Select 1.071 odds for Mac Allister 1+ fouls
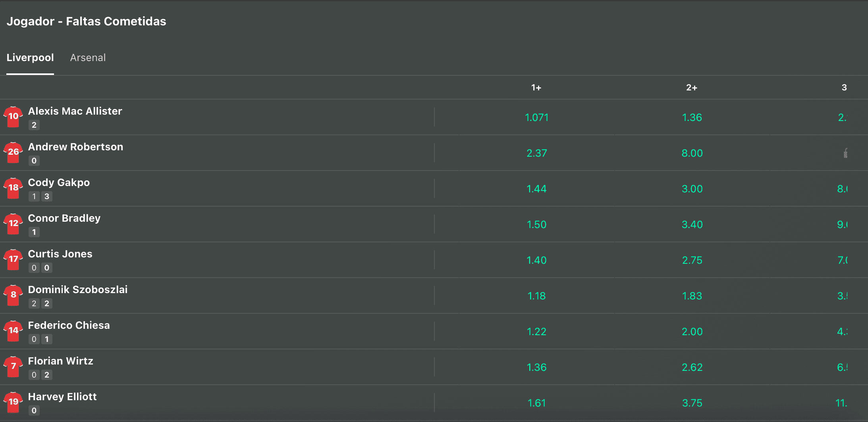Viewport: 868px width, 422px height. (x=536, y=117)
